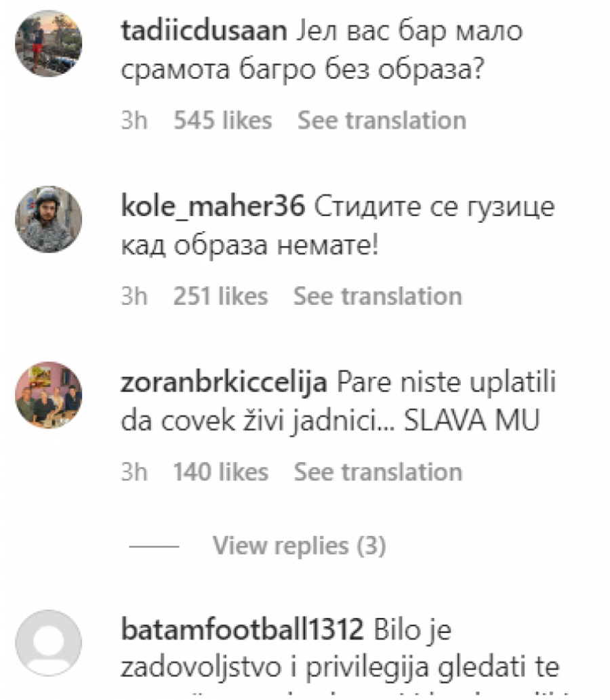Open kole_maher36's profile avatar
This screenshot has height=700, width=610.
pos(49,219)
